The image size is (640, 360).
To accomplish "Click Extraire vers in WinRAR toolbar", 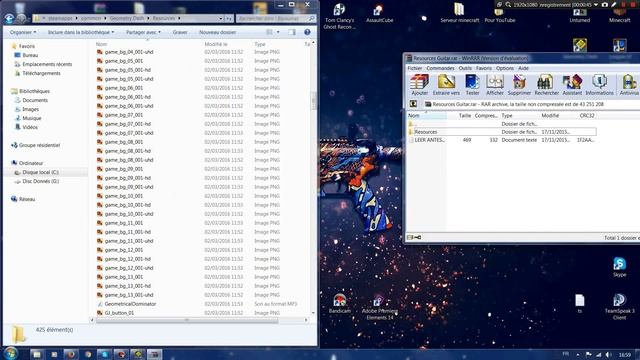I will 446,85.
